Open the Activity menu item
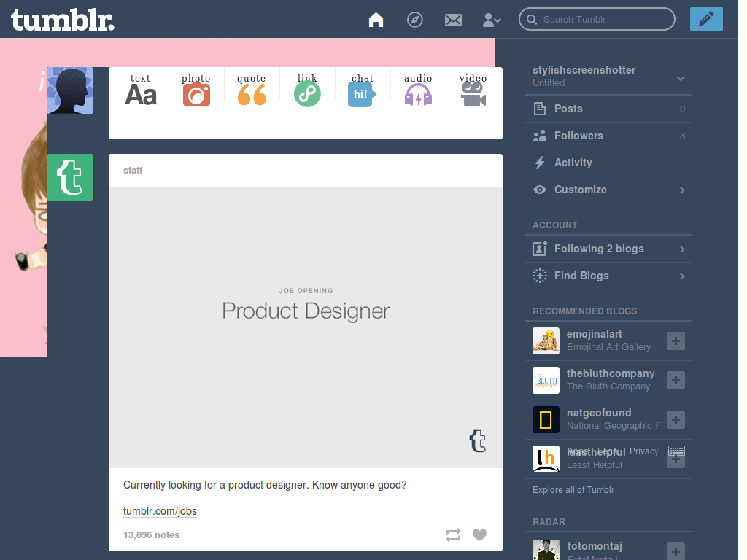 [608, 163]
